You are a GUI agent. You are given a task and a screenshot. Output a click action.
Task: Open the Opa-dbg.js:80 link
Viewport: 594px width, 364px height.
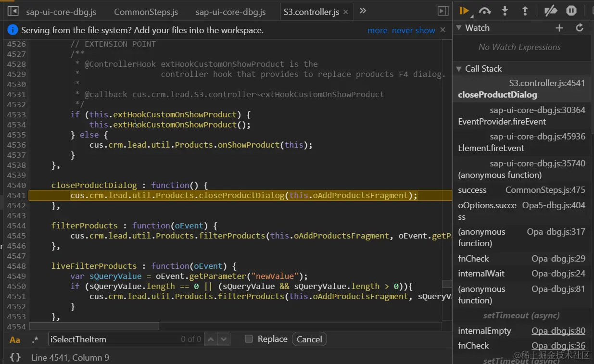(558, 331)
